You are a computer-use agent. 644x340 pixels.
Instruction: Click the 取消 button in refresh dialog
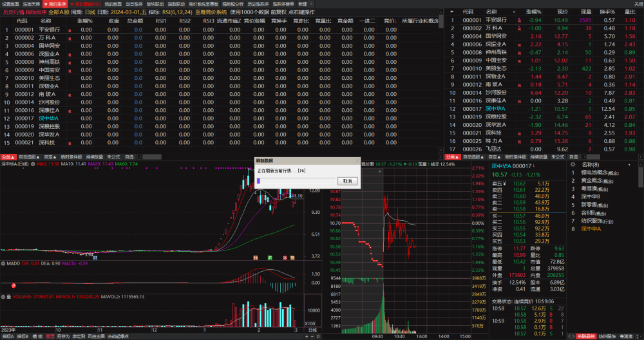(348, 181)
